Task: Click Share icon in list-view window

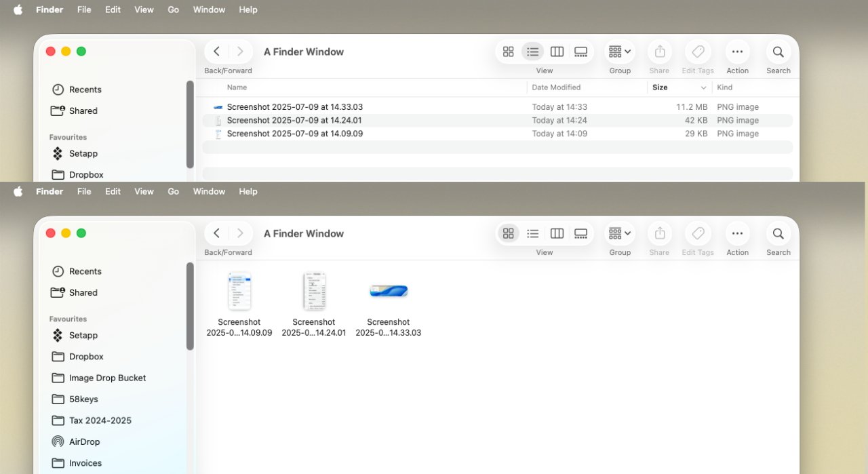Action: [660, 52]
